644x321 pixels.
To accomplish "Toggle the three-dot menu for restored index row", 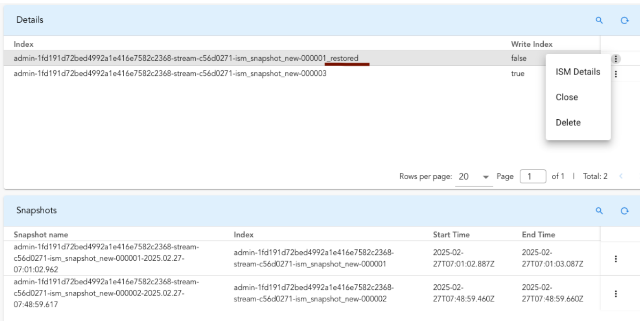I will click(x=616, y=59).
